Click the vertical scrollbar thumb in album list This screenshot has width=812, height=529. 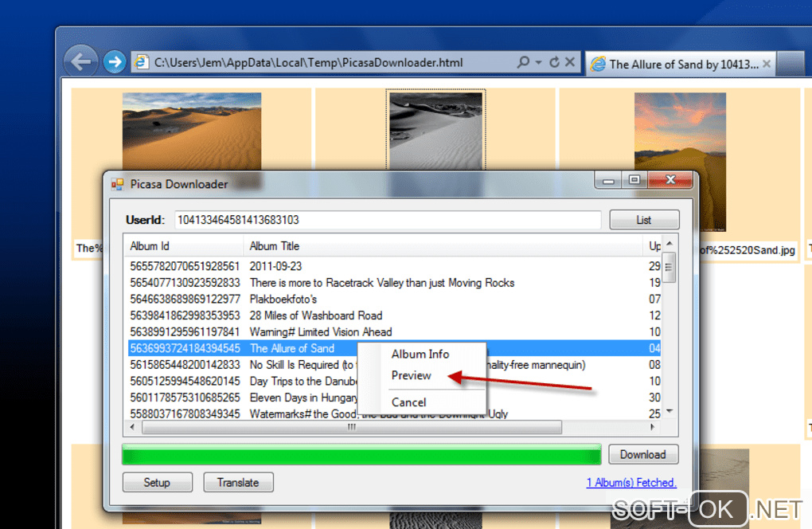(x=669, y=268)
